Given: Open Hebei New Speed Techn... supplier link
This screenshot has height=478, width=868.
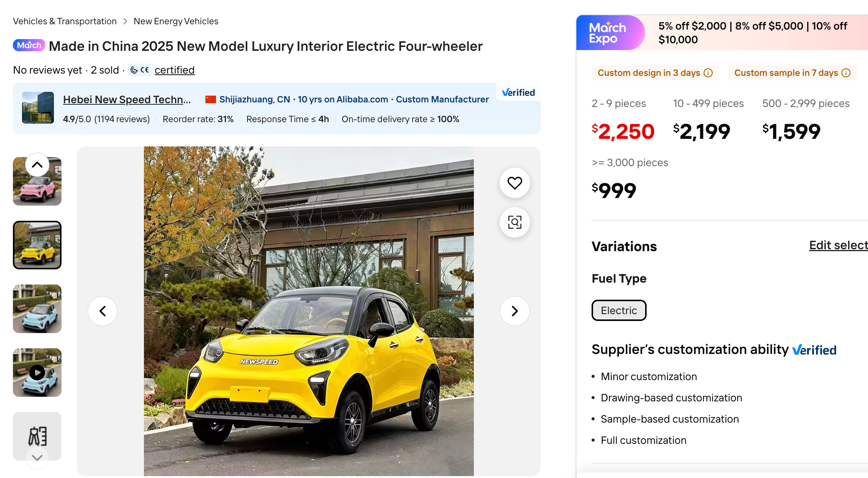Looking at the screenshot, I should point(127,99).
